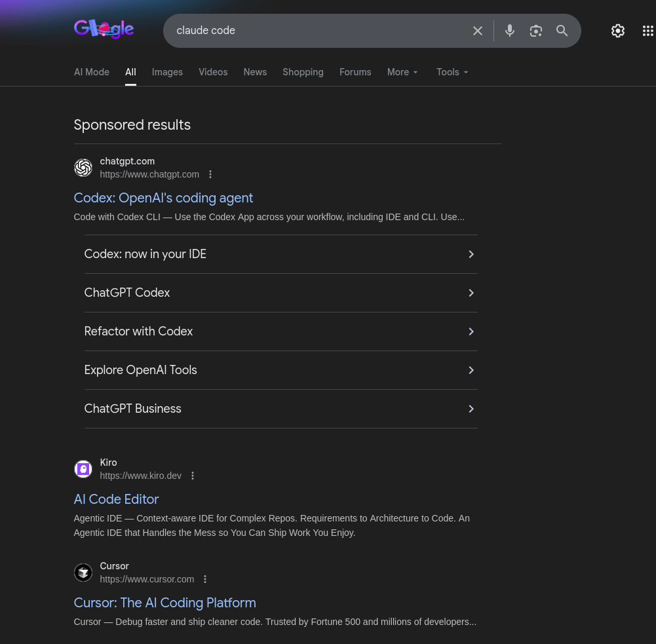Click inside the search text field
Viewport: 656px width, 644px height.
click(x=315, y=31)
